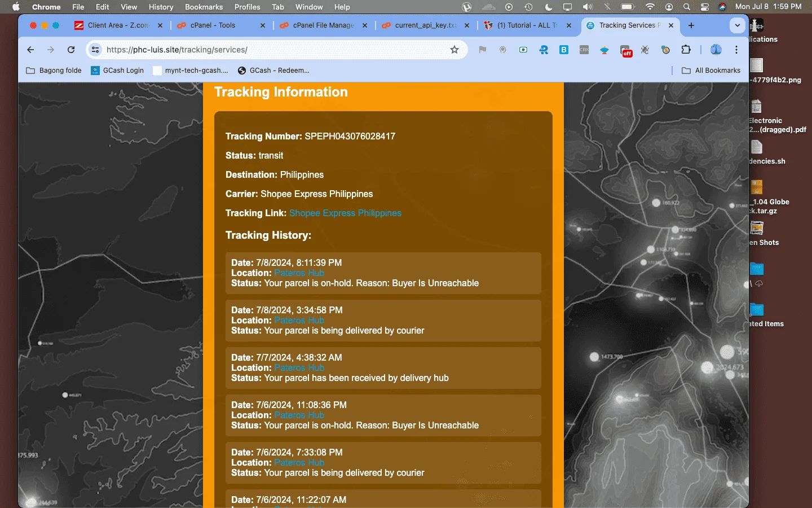The image size is (812, 508).
Task: Click the uTorrent menu bar icon
Action: 466,7
